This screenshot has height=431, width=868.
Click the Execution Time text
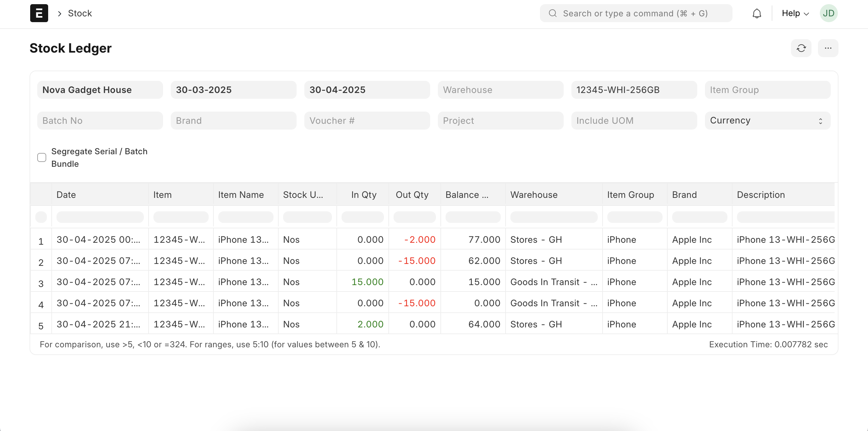[768, 344]
